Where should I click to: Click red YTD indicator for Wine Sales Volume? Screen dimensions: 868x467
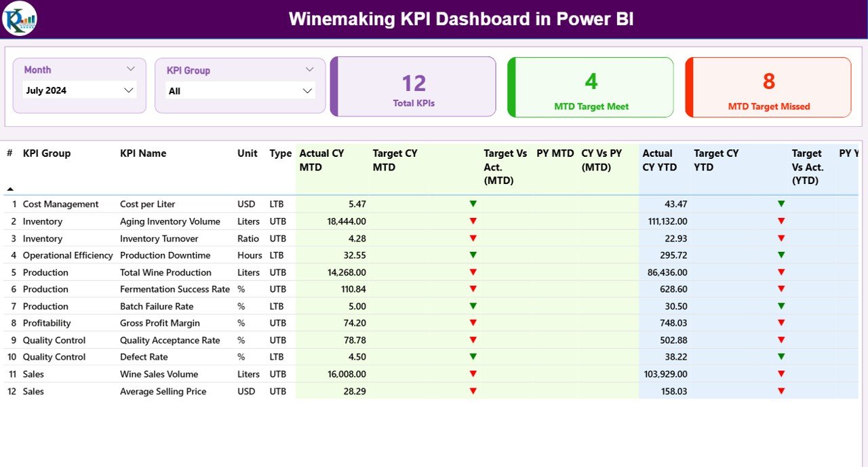[781, 374]
